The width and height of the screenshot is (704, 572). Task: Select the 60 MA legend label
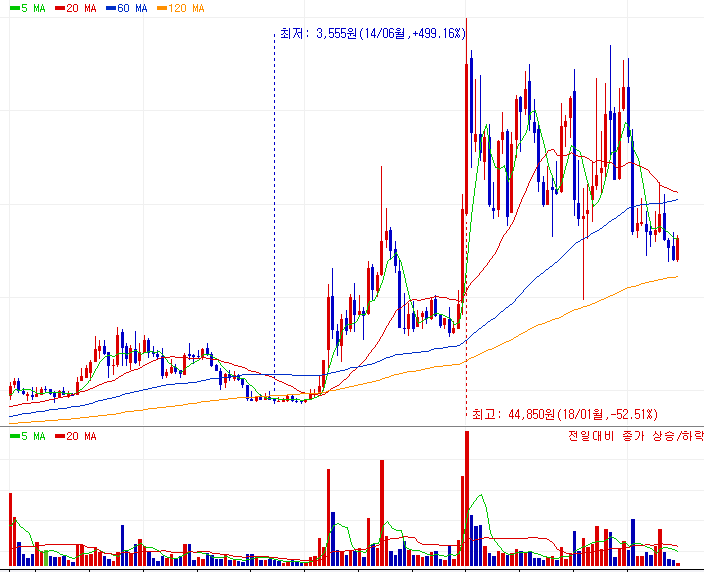pyautogui.click(x=127, y=9)
